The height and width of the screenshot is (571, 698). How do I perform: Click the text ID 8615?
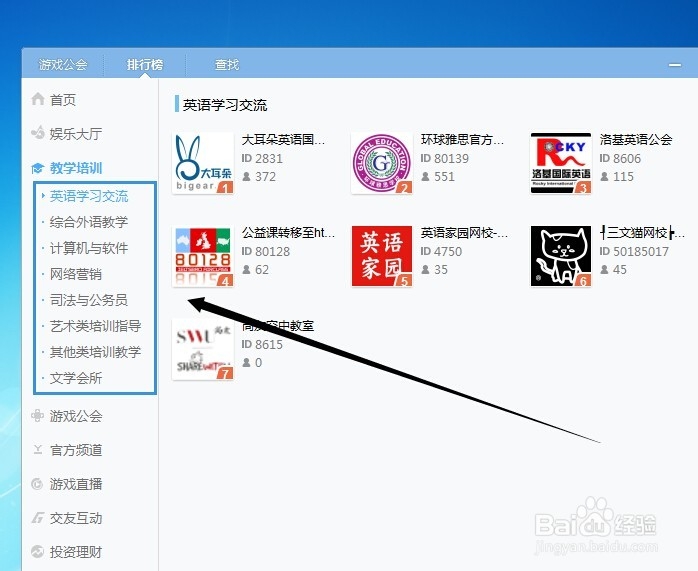[x=262, y=344]
